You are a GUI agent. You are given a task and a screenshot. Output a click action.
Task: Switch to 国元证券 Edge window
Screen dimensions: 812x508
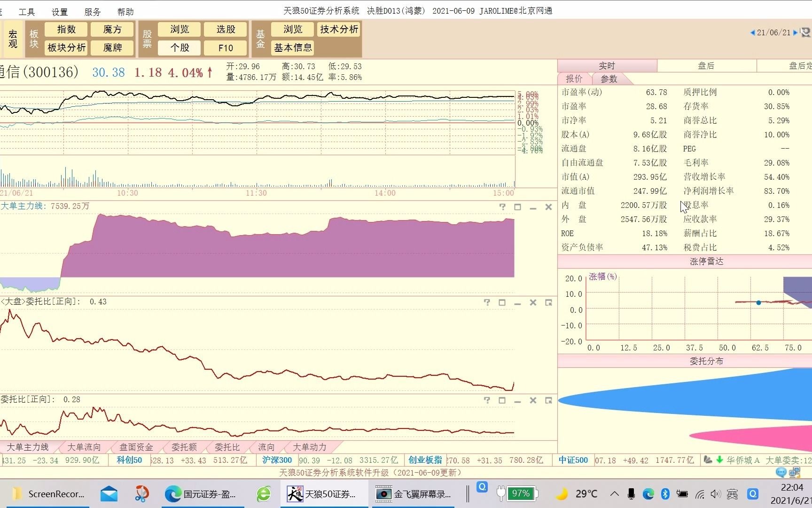[x=203, y=493]
